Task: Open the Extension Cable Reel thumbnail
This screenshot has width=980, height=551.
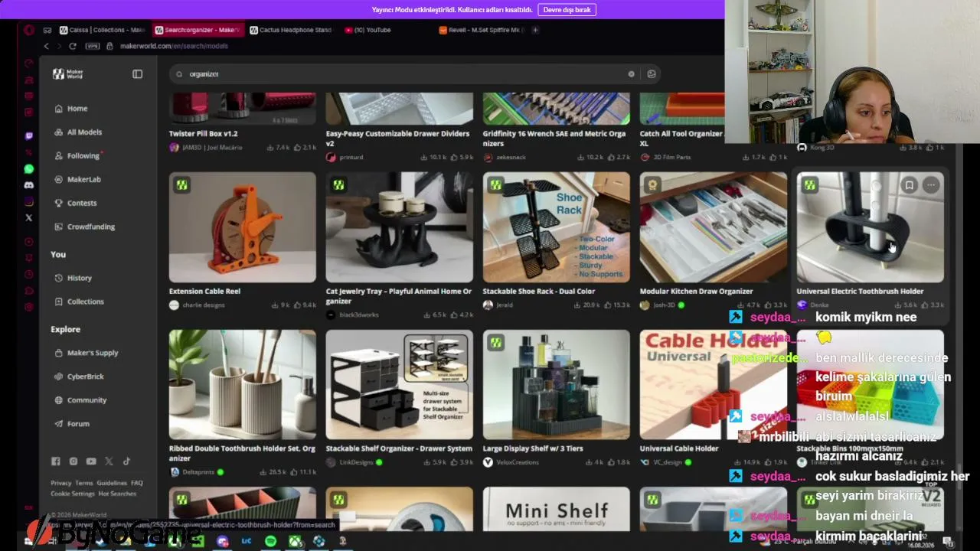Action: pos(243,227)
